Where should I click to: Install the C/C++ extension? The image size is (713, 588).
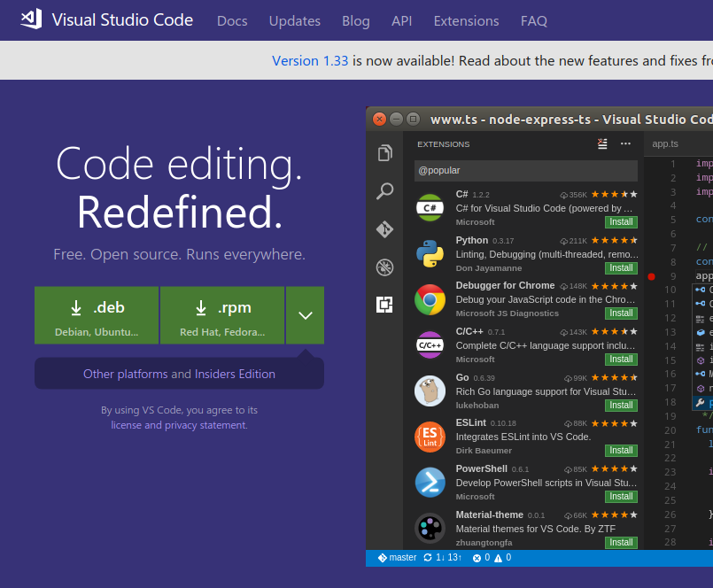pos(621,360)
